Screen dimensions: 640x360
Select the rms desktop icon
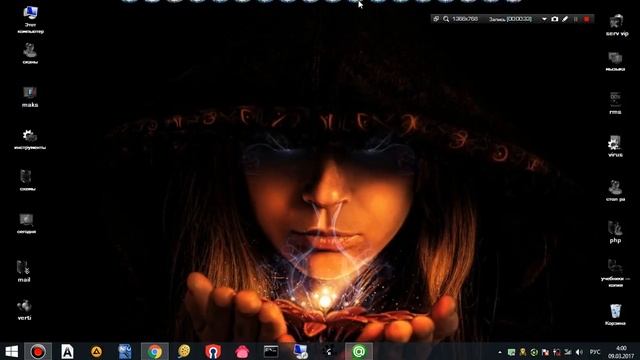(615, 103)
